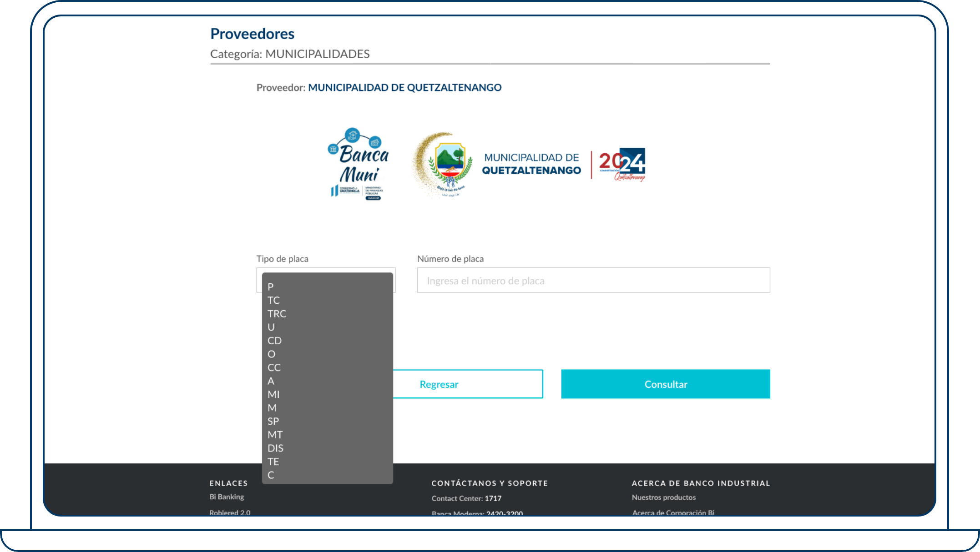Choose DIS in the dropdown list
This screenshot has height=552, width=980.
tap(327, 448)
